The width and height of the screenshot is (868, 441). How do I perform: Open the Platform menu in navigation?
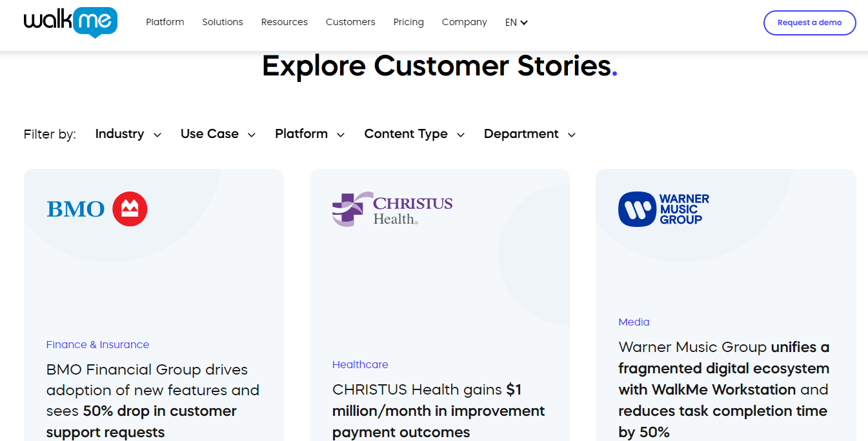165,22
